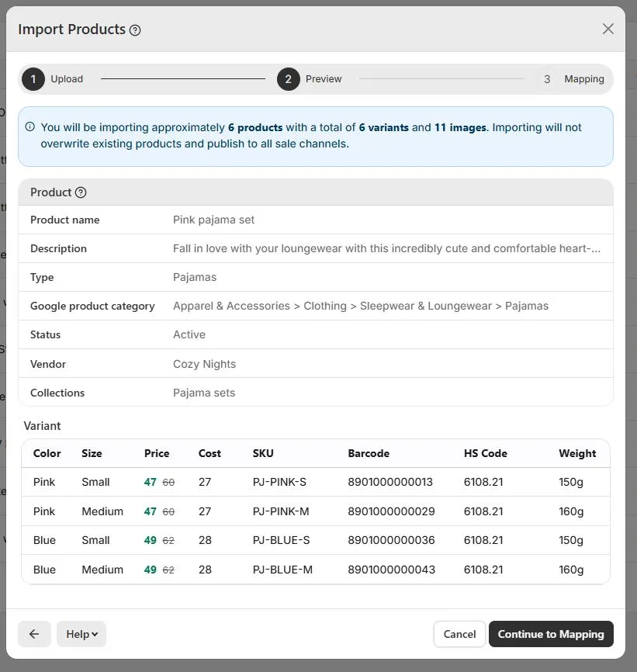
Task: Click the info icon in the blue notice
Action: click(x=30, y=126)
